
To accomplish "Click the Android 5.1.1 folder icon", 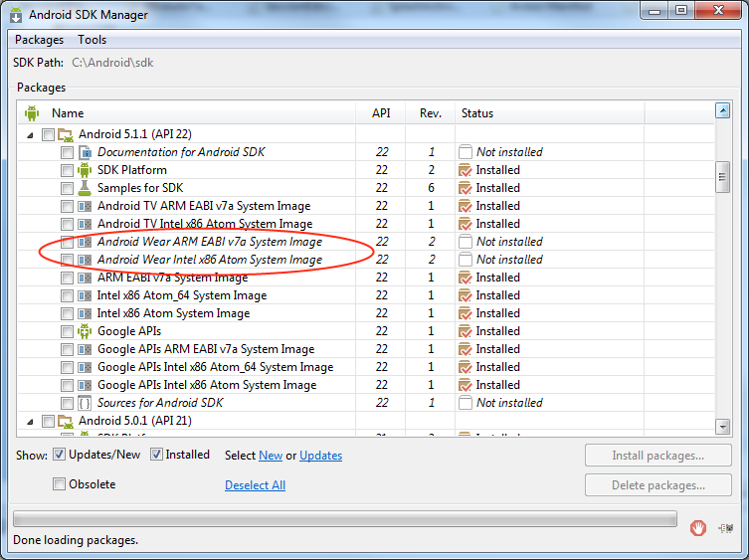I will pos(66,134).
